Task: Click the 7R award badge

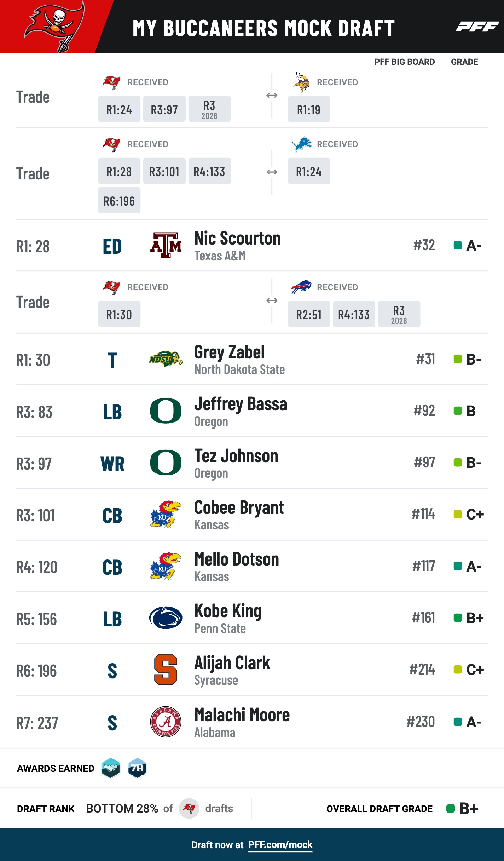Action: pos(137,768)
